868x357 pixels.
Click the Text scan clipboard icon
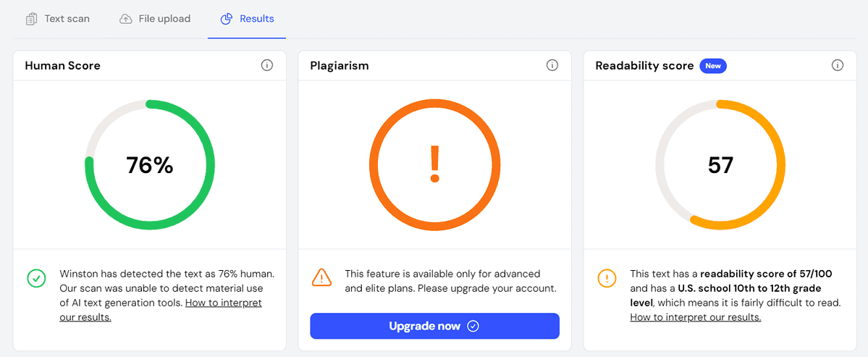pyautogui.click(x=31, y=19)
